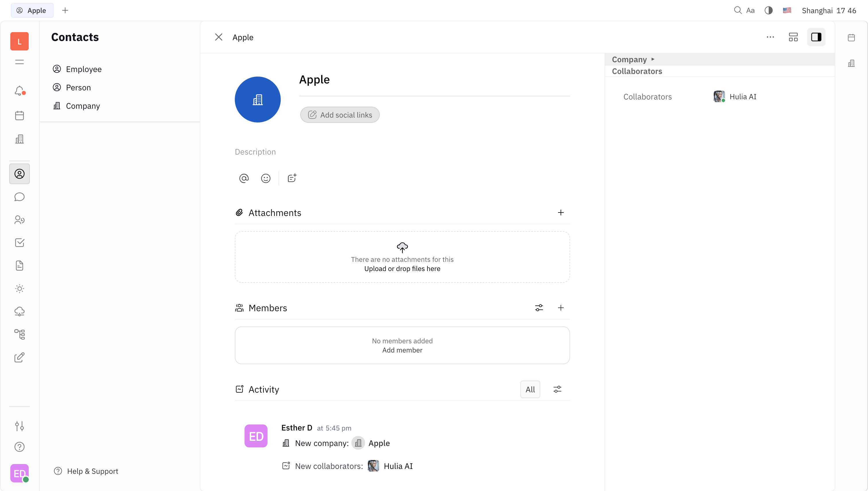Open the emoji picker icon

click(x=266, y=178)
